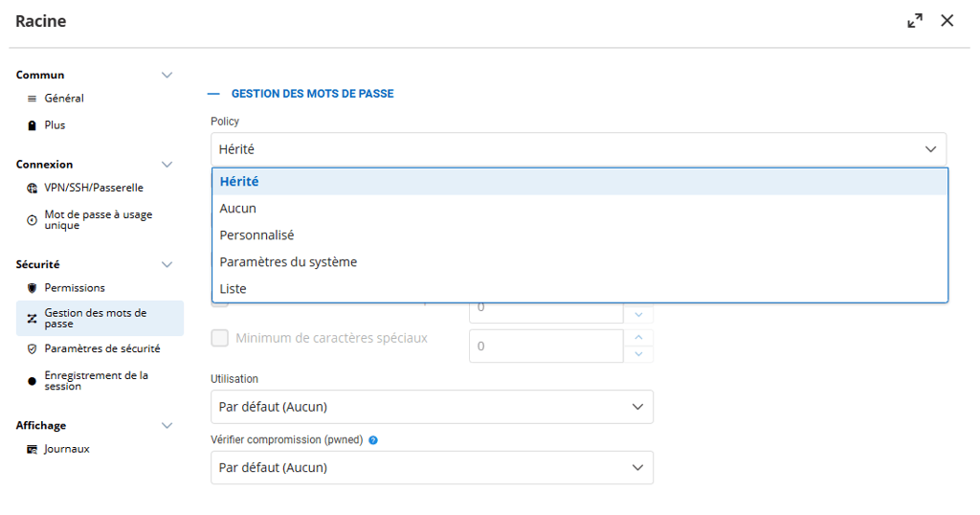This screenshot has width=980, height=515.
Task: Go to Plus settings page
Action: tap(55, 125)
